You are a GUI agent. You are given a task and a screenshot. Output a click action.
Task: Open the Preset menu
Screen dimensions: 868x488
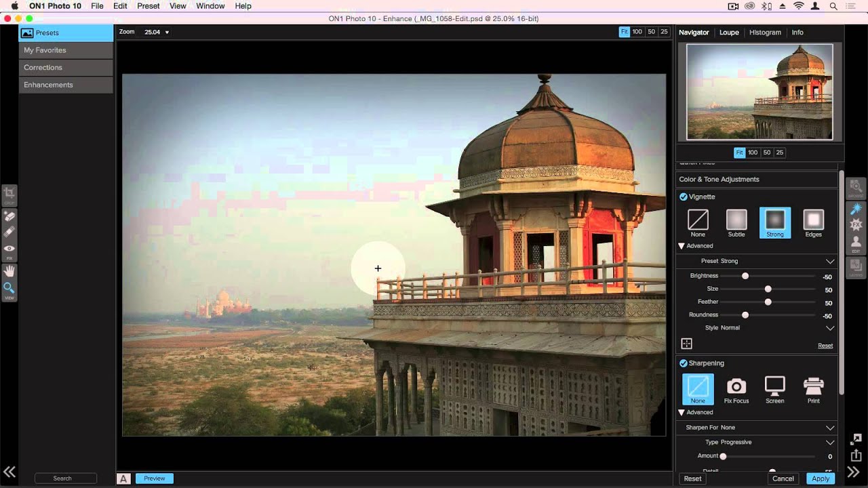pos(149,6)
